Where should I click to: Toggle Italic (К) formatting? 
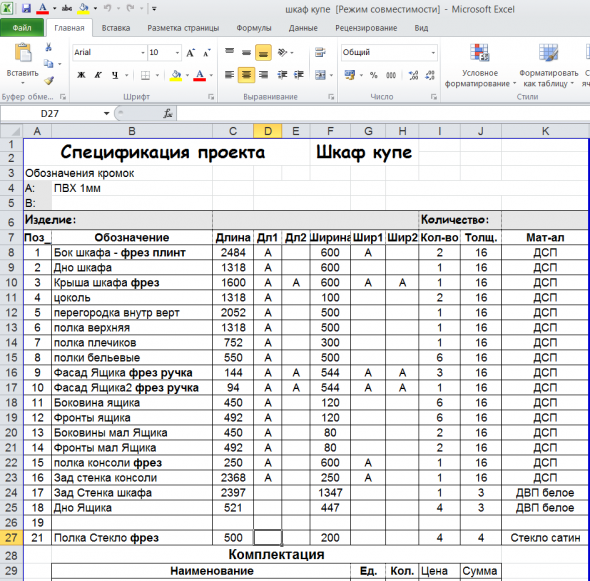pyautogui.click(x=98, y=75)
